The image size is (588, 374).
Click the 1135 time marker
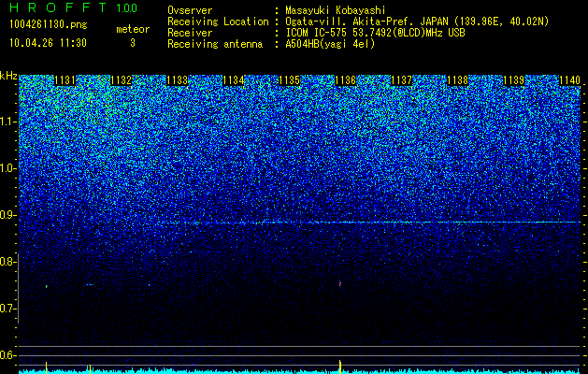[x=290, y=80]
